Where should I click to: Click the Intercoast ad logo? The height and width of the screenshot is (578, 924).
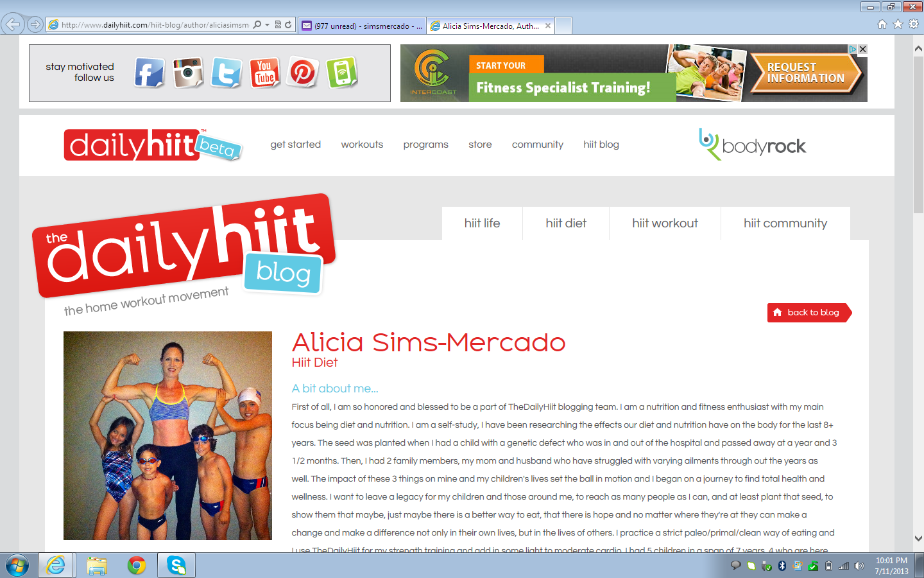click(434, 73)
